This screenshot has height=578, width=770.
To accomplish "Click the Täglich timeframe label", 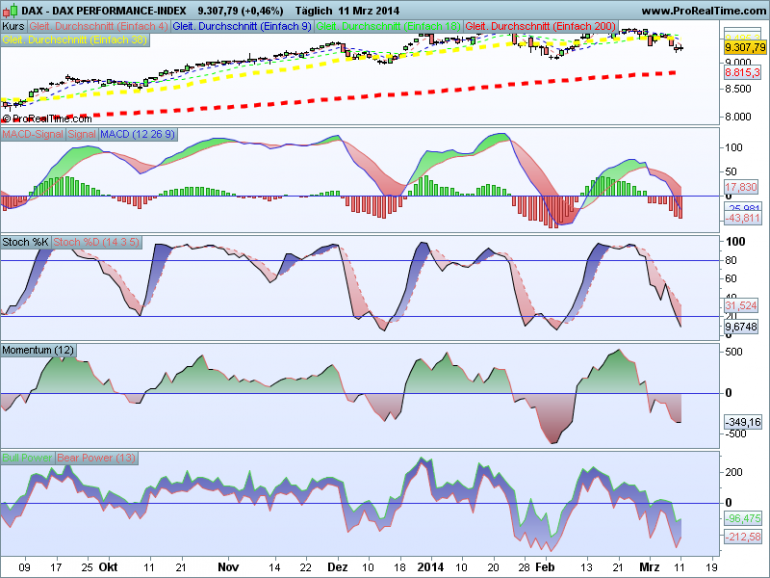I will coord(314,10).
